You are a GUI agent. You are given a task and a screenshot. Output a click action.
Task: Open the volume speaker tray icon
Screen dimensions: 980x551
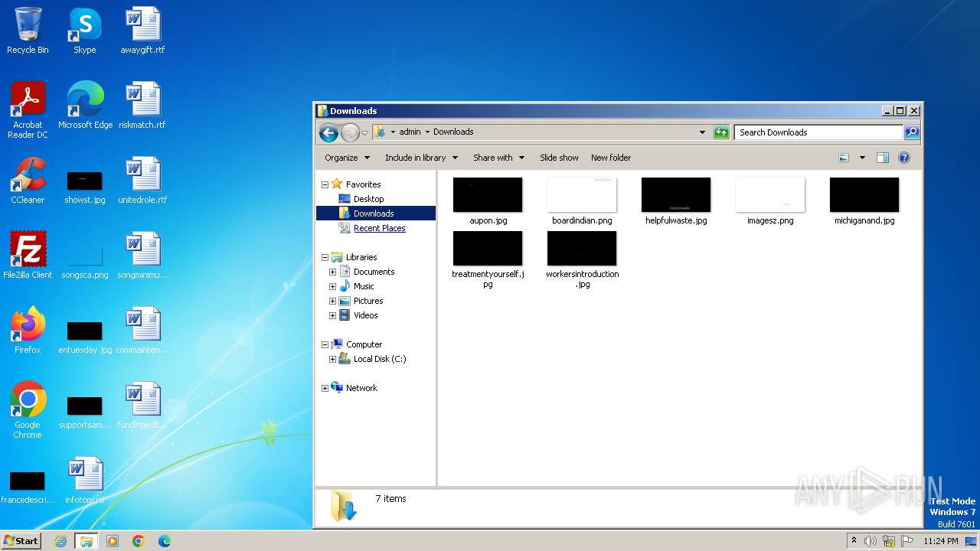pos(871,541)
